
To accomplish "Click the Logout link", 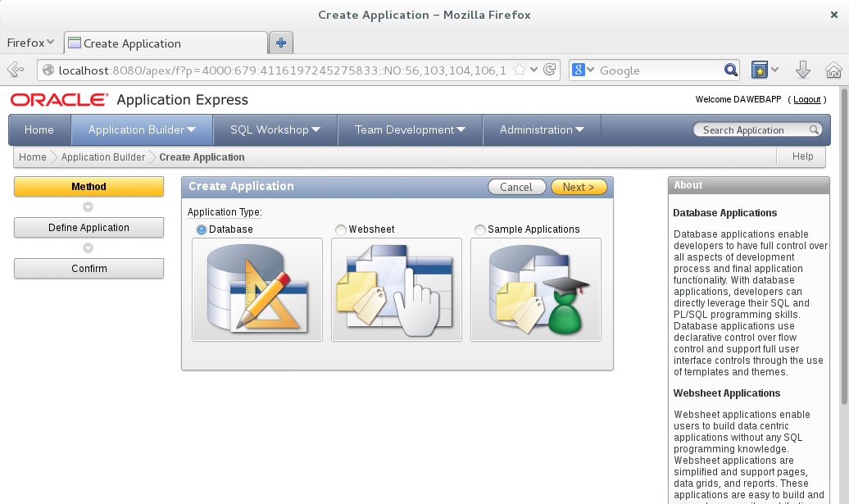I will pyautogui.click(x=806, y=100).
